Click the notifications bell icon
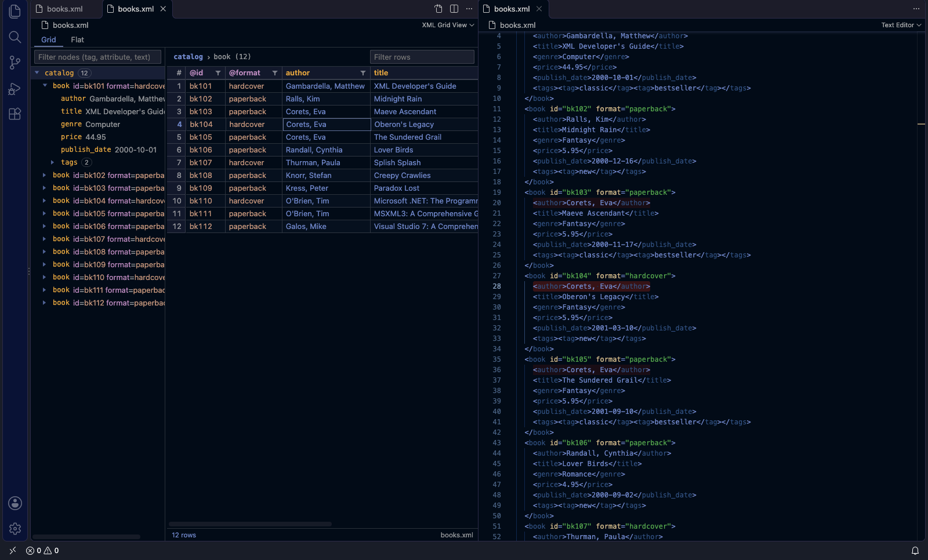Image resolution: width=928 pixels, height=560 pixels. (915, 551)
